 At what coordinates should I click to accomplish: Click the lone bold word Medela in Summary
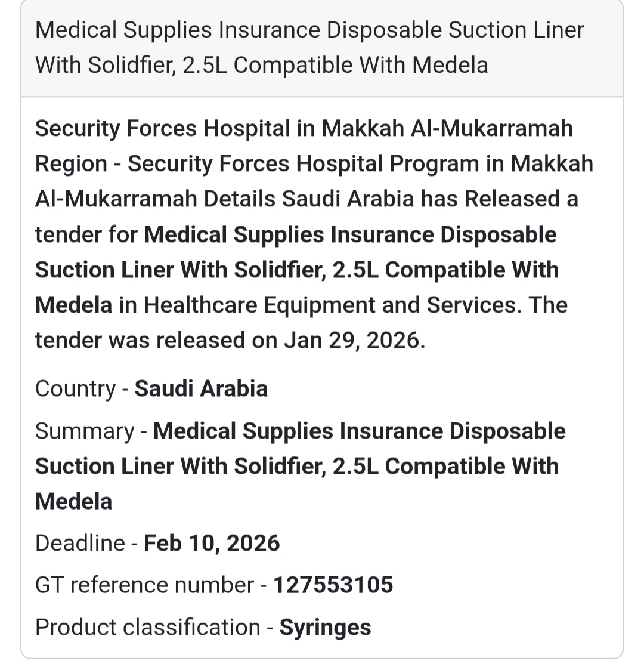point(73,501)
